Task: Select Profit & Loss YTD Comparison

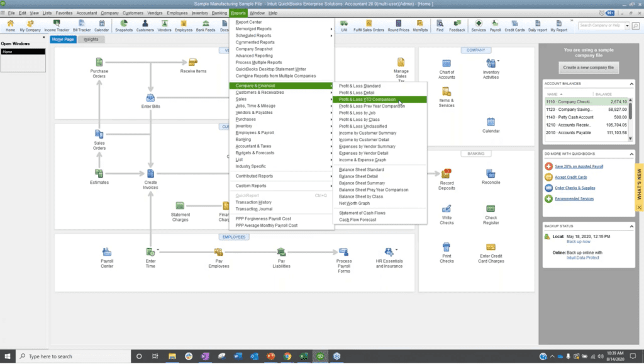Action: pyautogui.click(x=380, y=99)
